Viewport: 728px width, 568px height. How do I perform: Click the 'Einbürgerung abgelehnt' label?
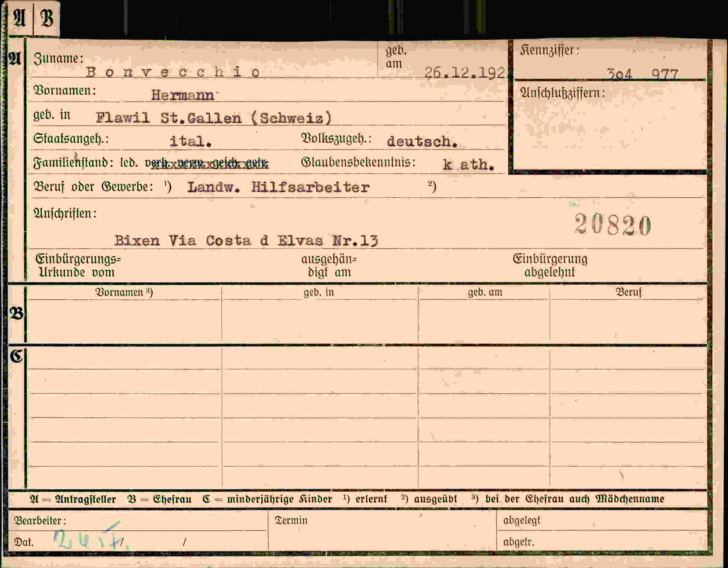point(550,265)
